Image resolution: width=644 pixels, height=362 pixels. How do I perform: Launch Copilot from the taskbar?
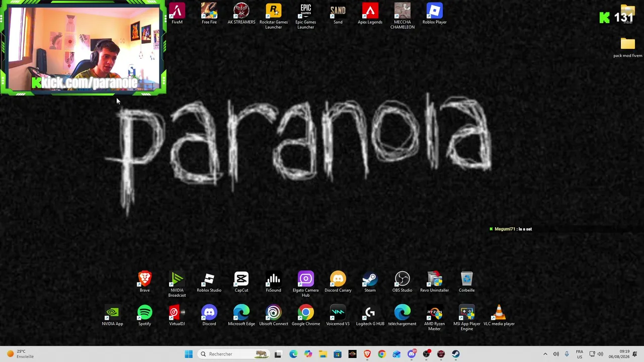click(308, 354)
